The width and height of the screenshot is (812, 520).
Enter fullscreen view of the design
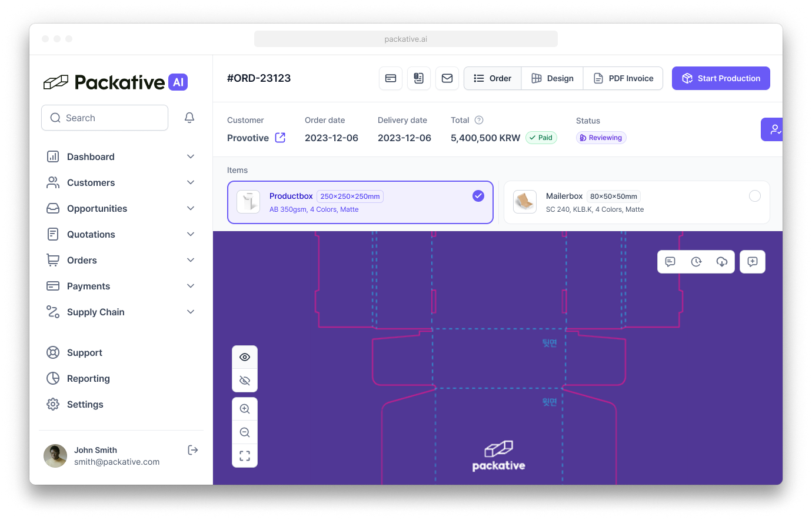click(x=245, y=456)
